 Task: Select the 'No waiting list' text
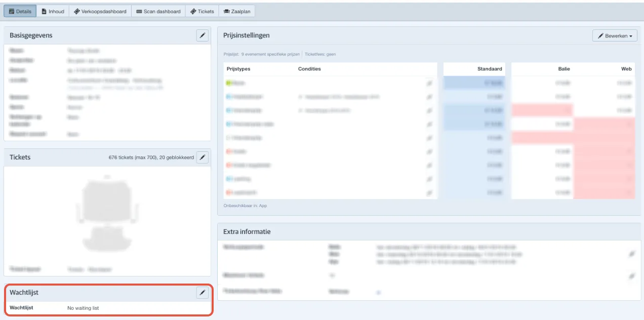(x=83, y=308)
